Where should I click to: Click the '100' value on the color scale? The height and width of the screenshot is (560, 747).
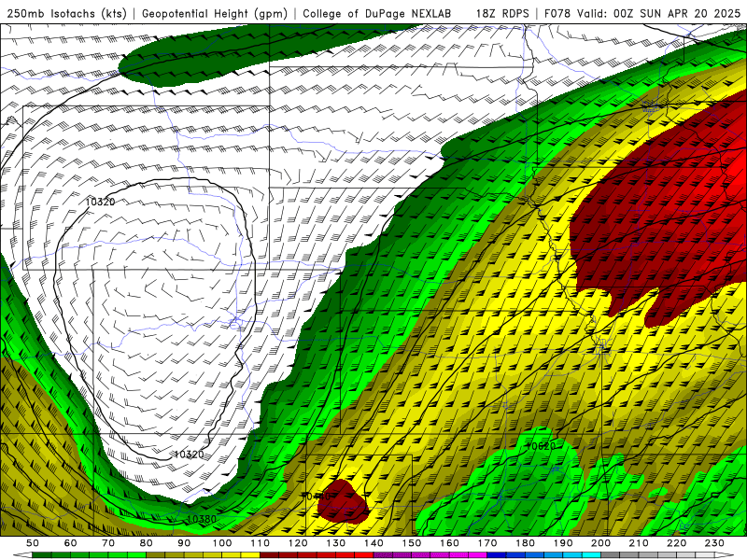click(222, 543)
